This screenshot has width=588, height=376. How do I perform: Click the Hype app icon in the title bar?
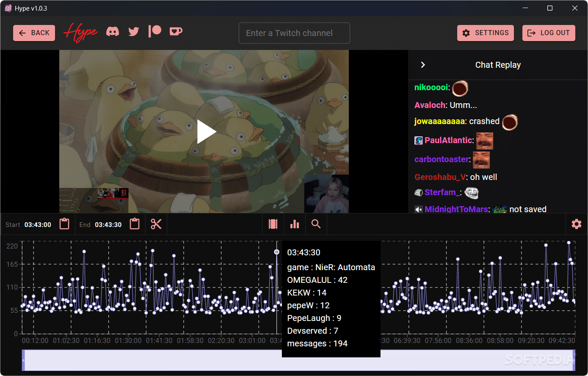click(8, 8)
